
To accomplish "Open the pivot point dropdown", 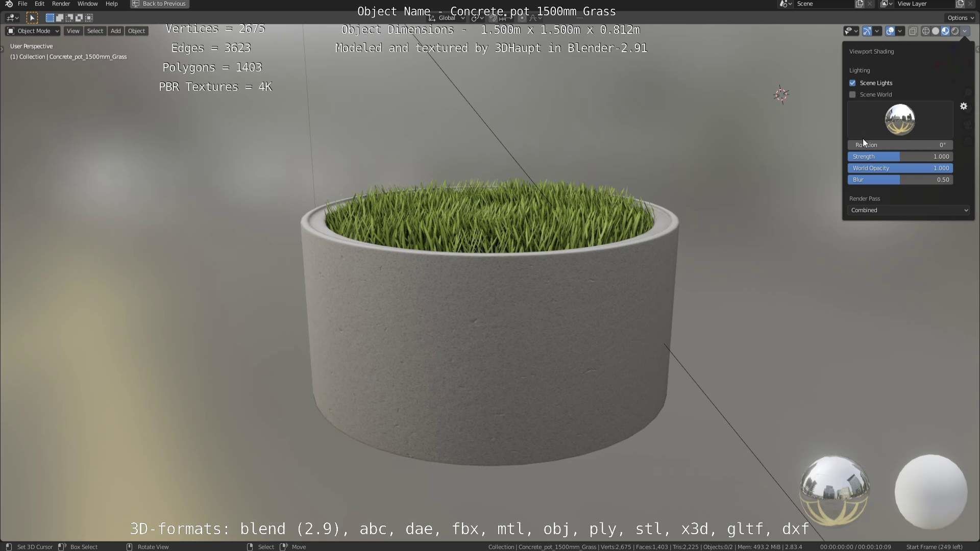I will point(477,18).
